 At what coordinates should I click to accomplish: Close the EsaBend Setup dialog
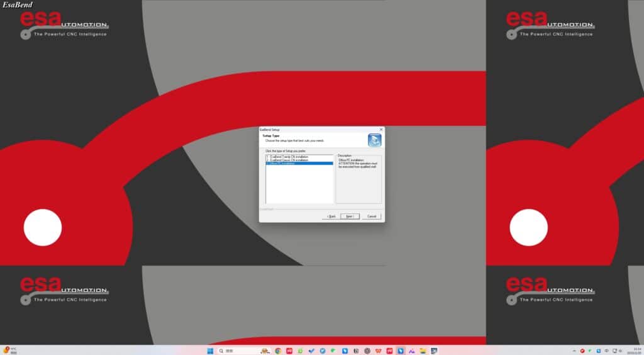381,130
